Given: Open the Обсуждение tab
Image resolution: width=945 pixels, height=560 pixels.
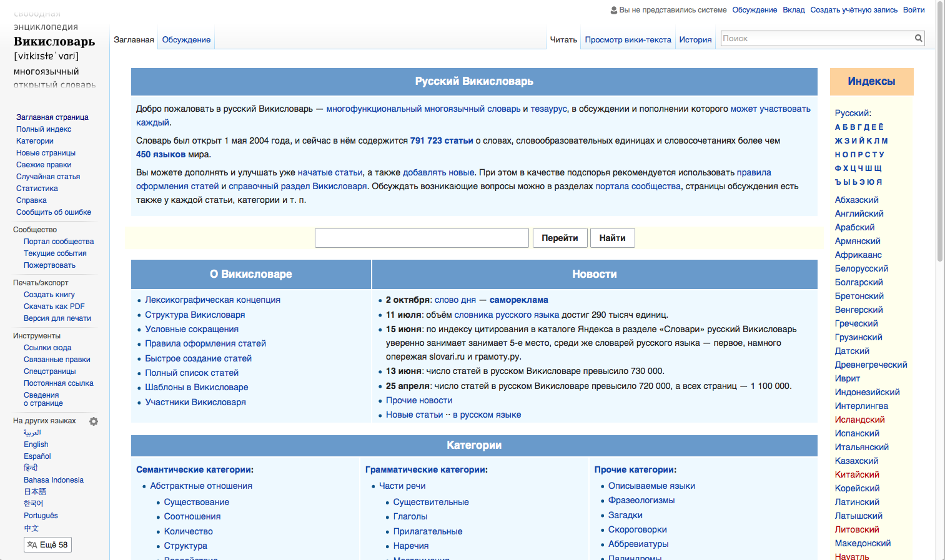Looking at the screenshot, I should coord(186,39).
